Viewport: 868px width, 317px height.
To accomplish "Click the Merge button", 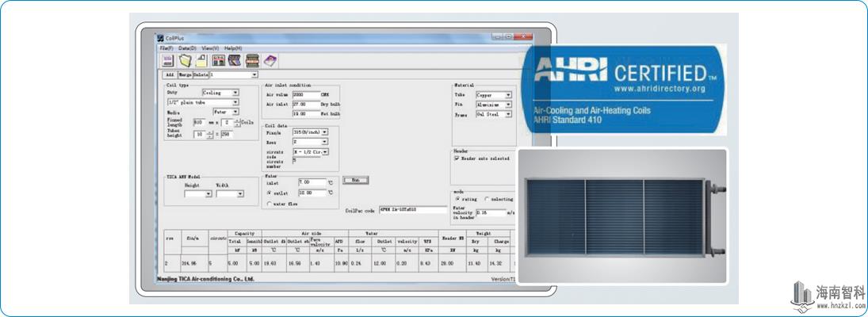I will [x=185, y=74].
